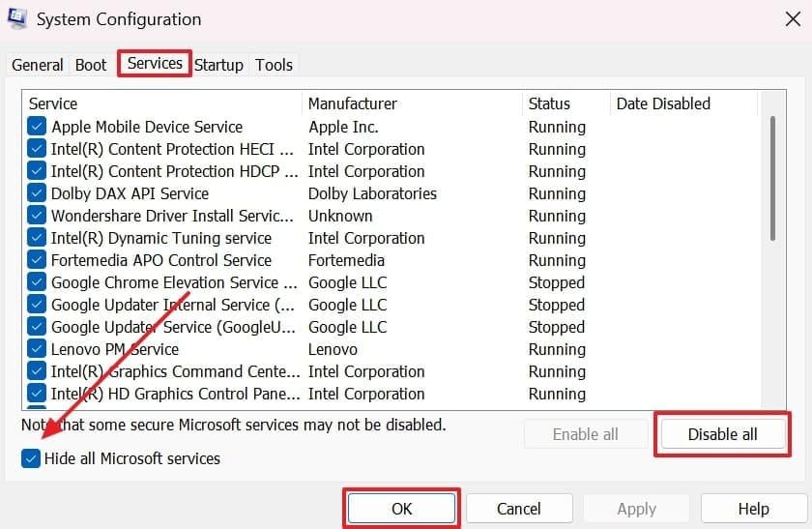Select the Fortemedia manufacturer cell
The width and height of the screenshot is (812, 529).
click(346, 260)
